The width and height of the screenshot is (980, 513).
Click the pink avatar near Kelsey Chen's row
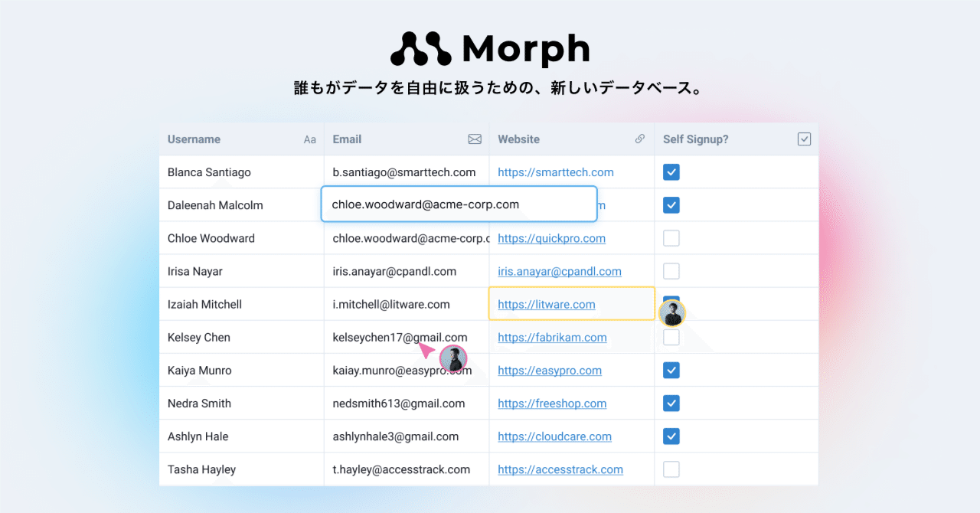(453, 358)
